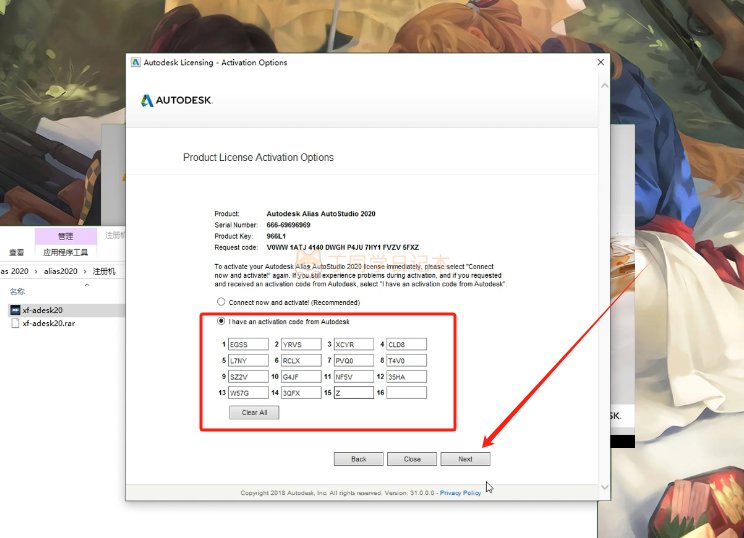The height and width of the screenshot is (538, 744).
Task: Select Connect now and activate radio button
Action: point(221,302)
